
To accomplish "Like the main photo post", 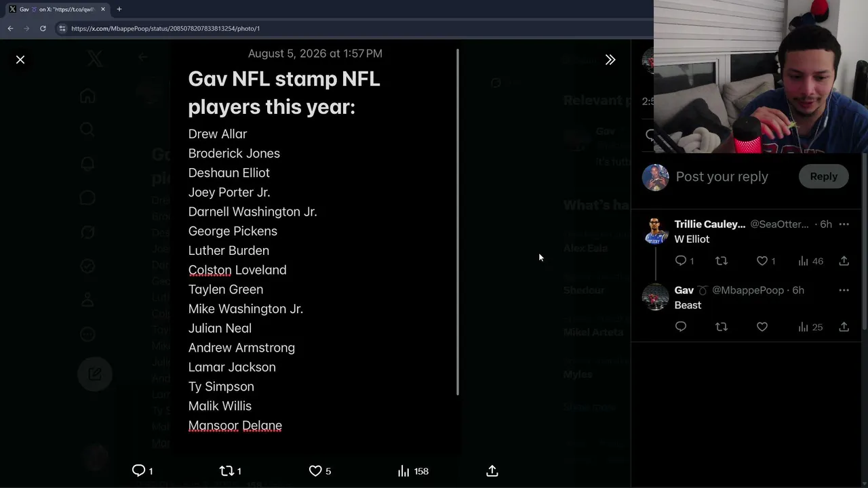I will [319, 470].
